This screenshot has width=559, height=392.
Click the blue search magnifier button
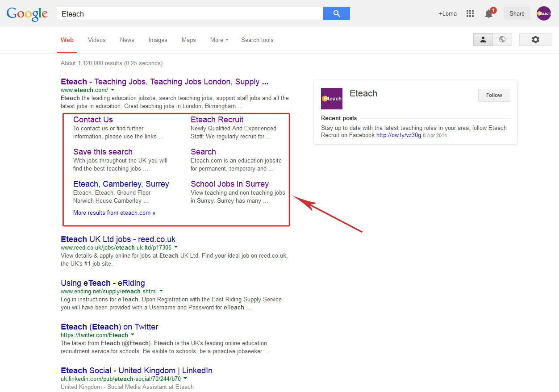tap(337, 13)
